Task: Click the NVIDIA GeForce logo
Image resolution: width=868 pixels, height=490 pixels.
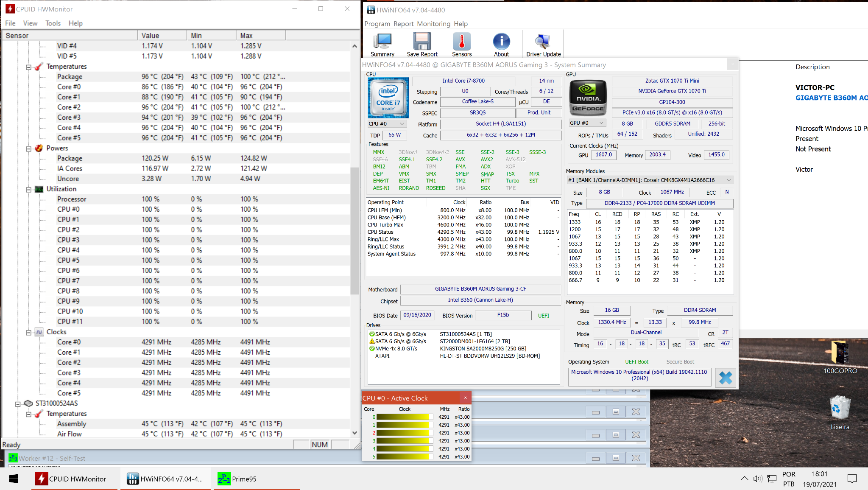Action: (588, 98)
